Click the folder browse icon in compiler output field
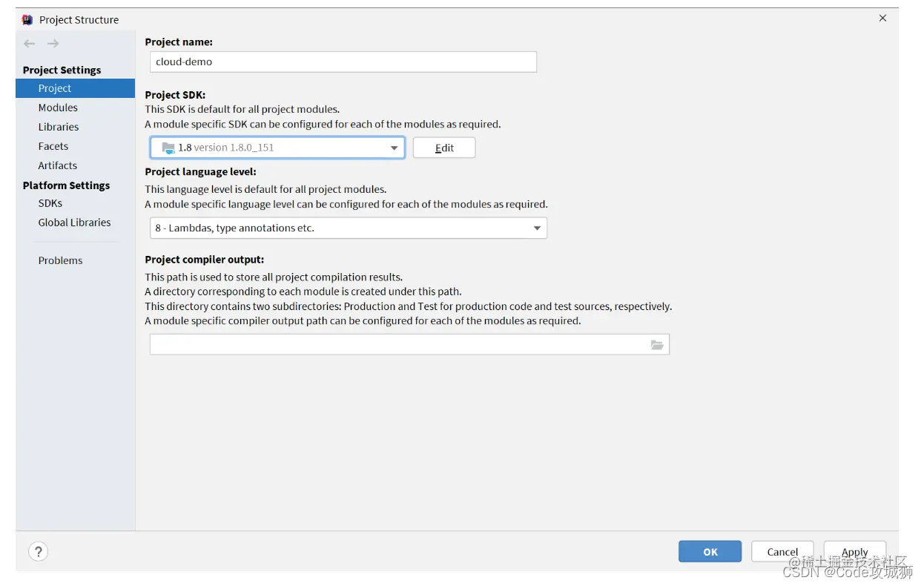Screen dimensions: 924x586 tap(657, 345)
